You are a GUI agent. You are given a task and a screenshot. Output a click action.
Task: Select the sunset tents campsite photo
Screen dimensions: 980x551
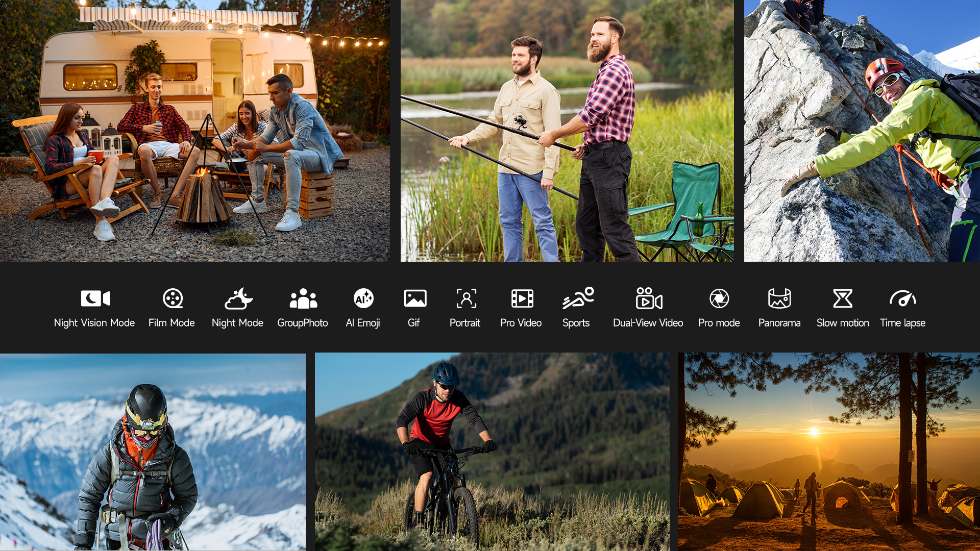(828, 452)
